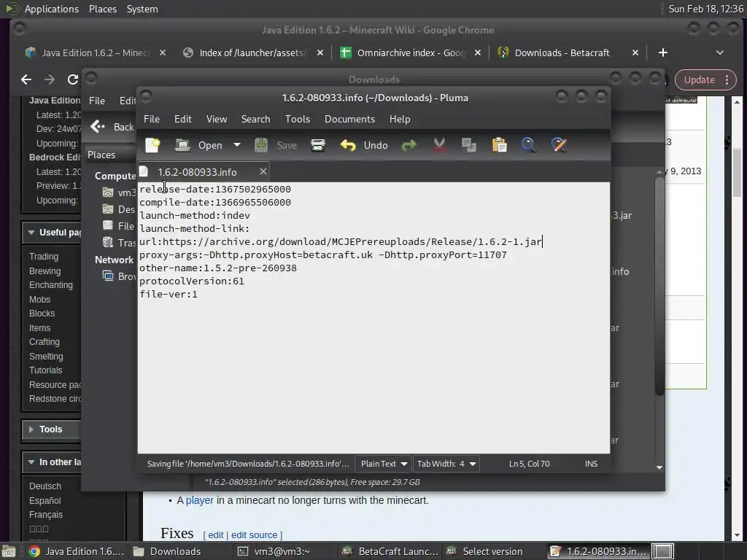
Task: Open Pluma Help menu
Action: point(400,119)
